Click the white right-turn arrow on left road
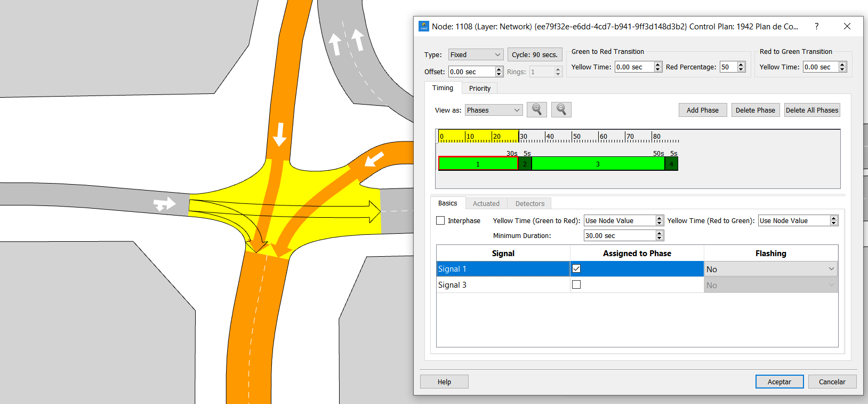This screenshot has height=404, width=868. (x=164, y=204)
